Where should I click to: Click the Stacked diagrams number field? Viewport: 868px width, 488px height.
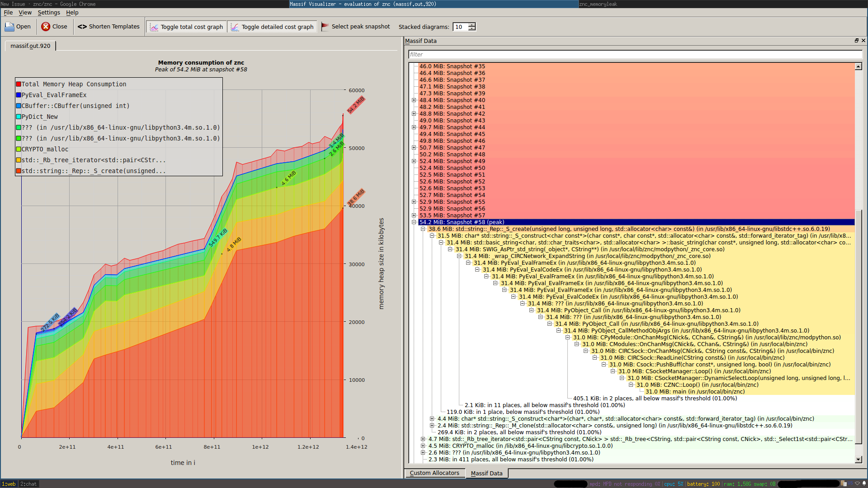pos(460,27)
